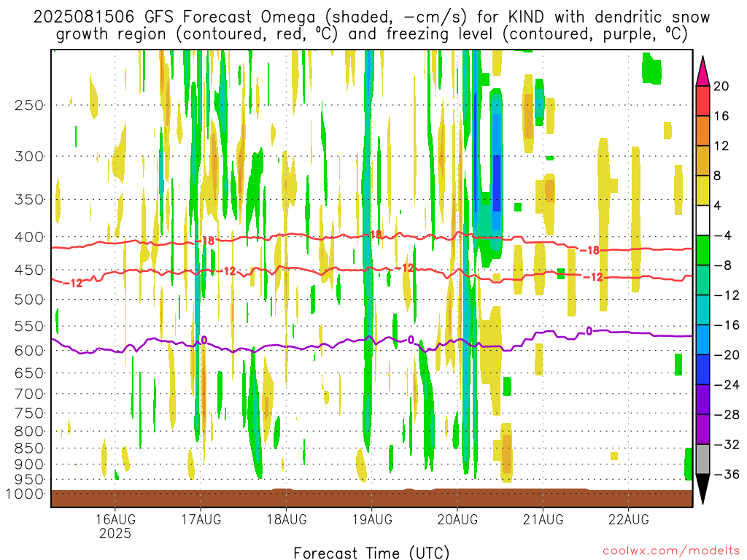Click the colorbar value label -12
The image size is (747, 560).
coord(726,295)
